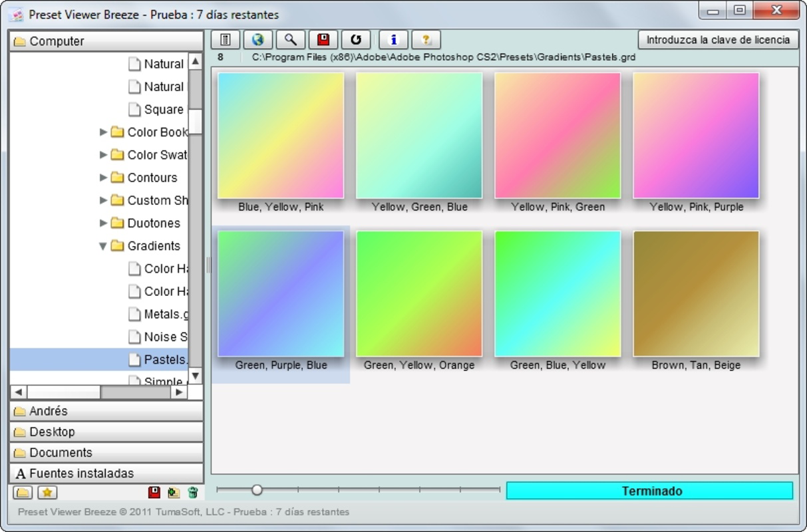Open the blue info icon
This screenshot has height=532, width=807.
click(393, 40)
